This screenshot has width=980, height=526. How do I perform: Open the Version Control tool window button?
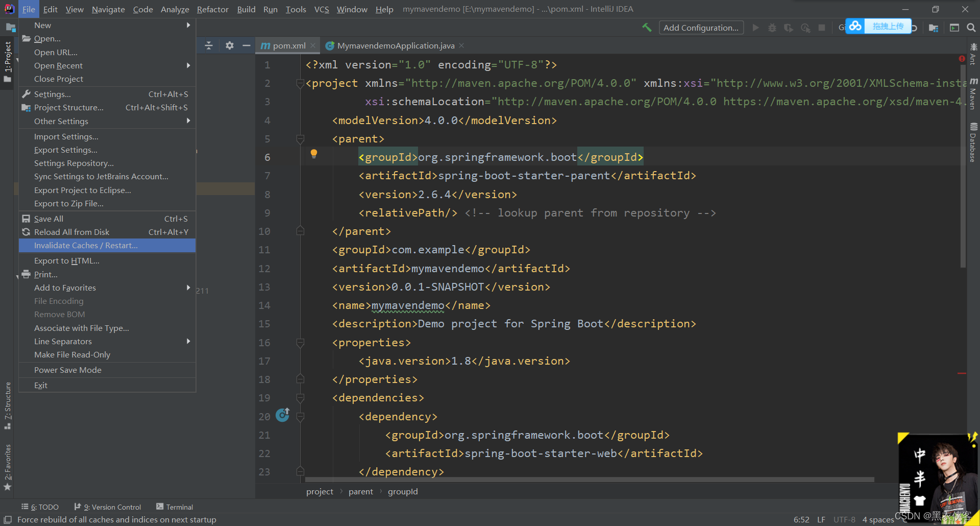(x=108, y=507)
